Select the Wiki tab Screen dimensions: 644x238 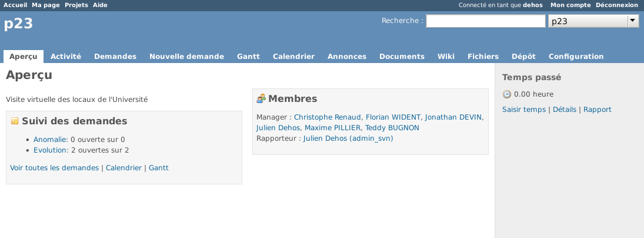446,57
